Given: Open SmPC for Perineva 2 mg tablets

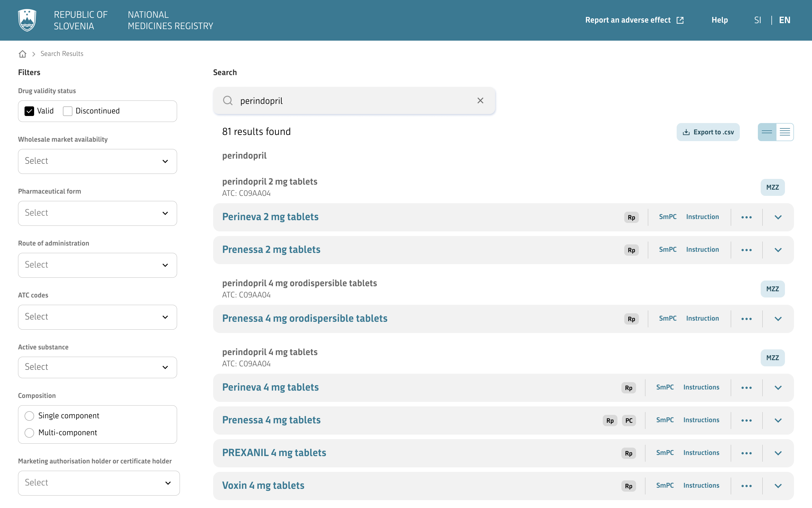Looking at the screenshot, I should (x=668, y=217).
